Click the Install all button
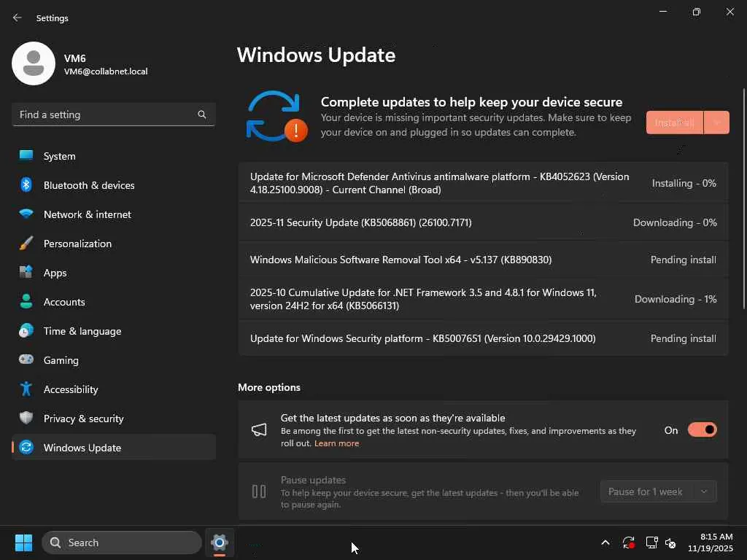The width and height of the screenshot is (747, 560). coord(674,122)
